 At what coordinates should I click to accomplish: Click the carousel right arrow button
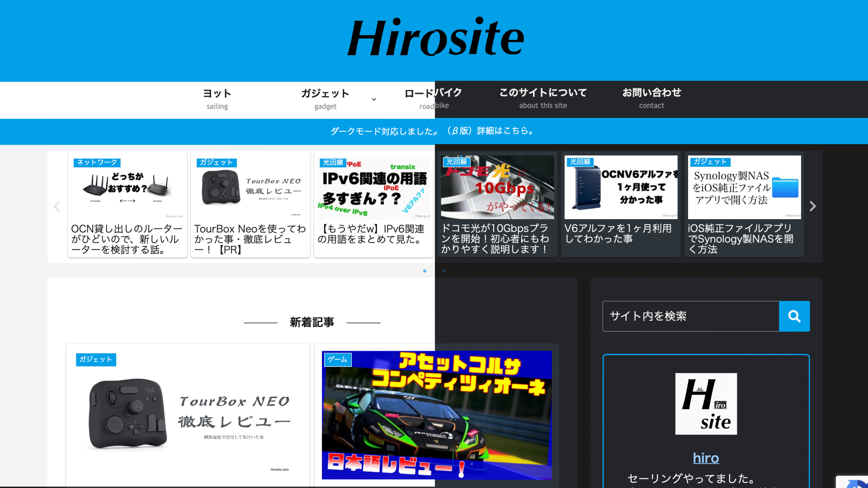point(812,206)
